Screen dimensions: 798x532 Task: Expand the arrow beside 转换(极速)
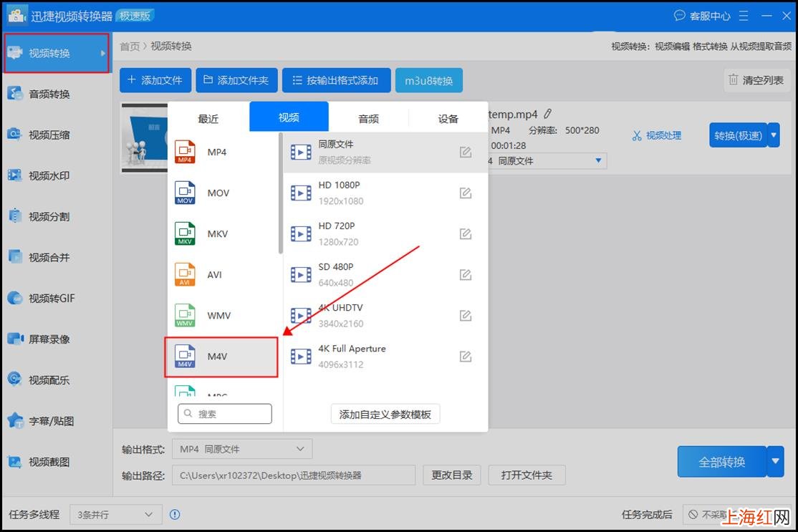pos(774,135)
